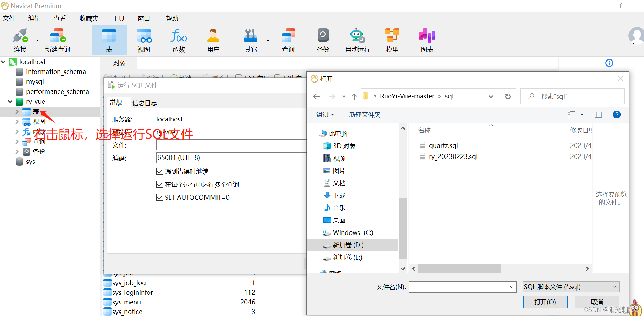This screenshot has width=644, height=316.
Task: Open Desktop (桌面) in navigation pane
Action: coord(339,220)
